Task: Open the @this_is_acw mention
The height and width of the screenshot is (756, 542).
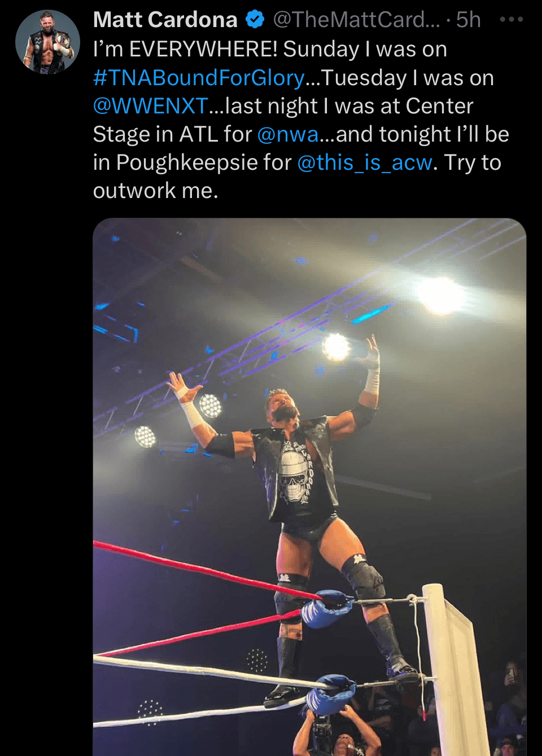Action: 365,162
